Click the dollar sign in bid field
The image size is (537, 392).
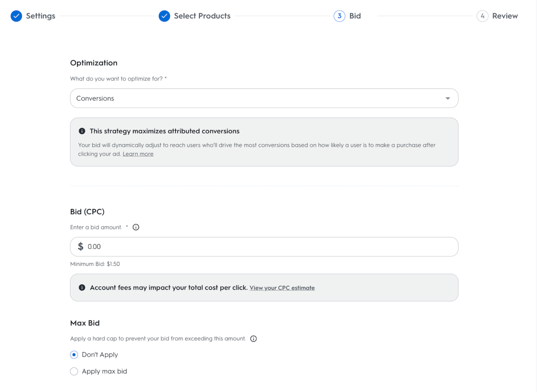(81, 247)
